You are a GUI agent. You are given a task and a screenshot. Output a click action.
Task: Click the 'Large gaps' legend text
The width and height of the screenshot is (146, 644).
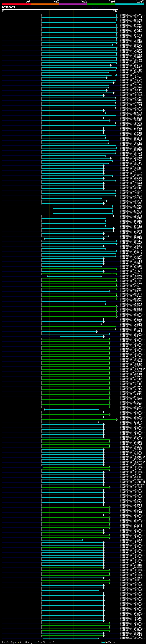tap(10, 642)
